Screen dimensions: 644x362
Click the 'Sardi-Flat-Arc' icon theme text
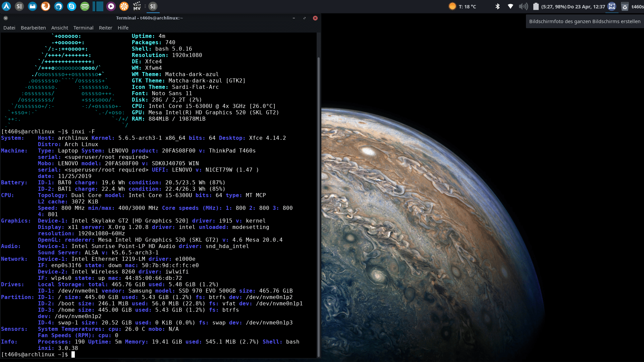pos(195,87)
